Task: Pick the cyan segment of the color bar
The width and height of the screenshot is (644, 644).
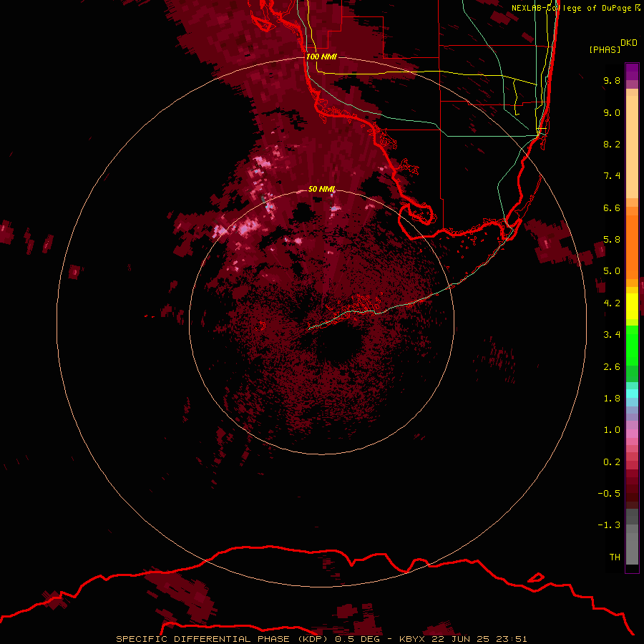Action: 632,393
